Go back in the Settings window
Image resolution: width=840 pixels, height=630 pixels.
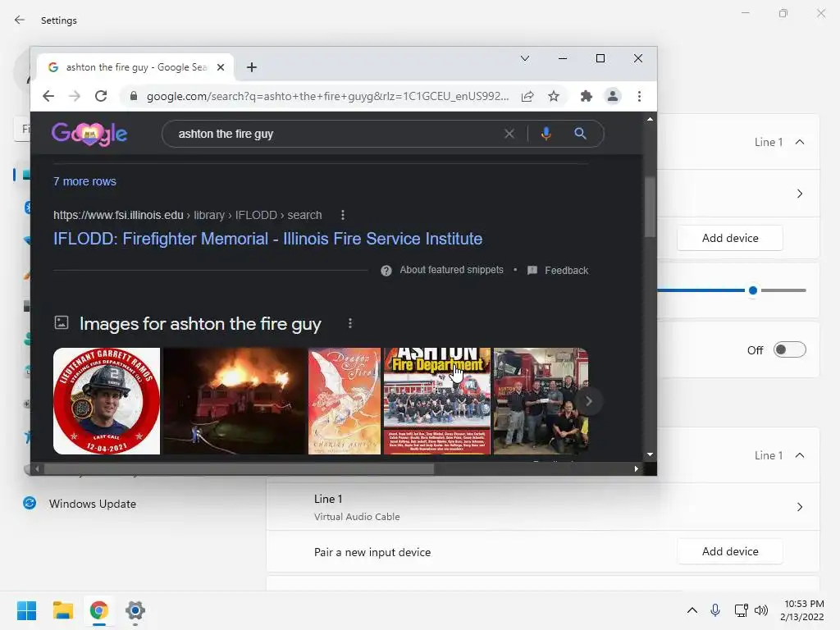(x=20, y=21)
